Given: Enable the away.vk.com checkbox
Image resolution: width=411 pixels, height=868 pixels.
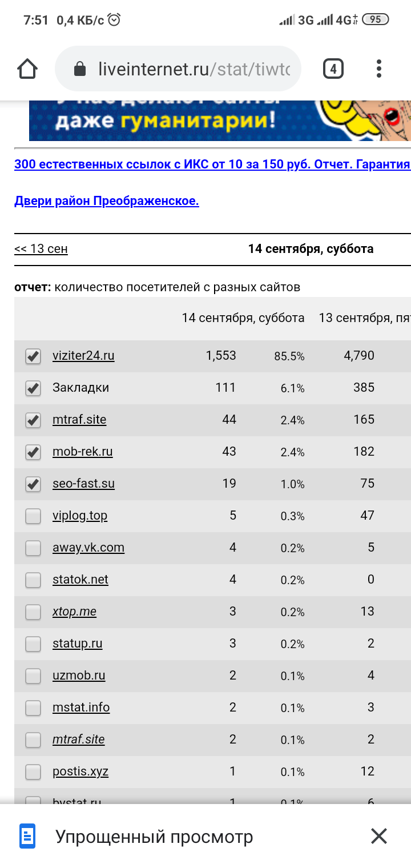Looking at the screenshot, I should (33, 548).
